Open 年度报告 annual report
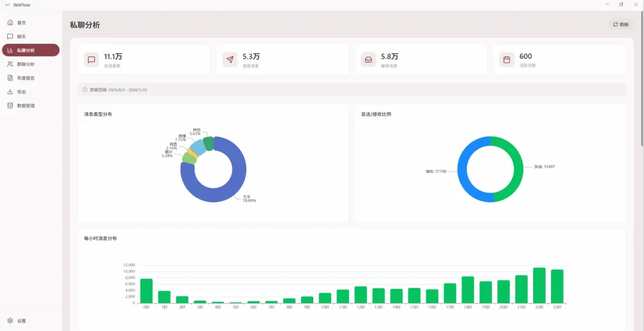This screenshot has height=331, width=644. [31, 78]
